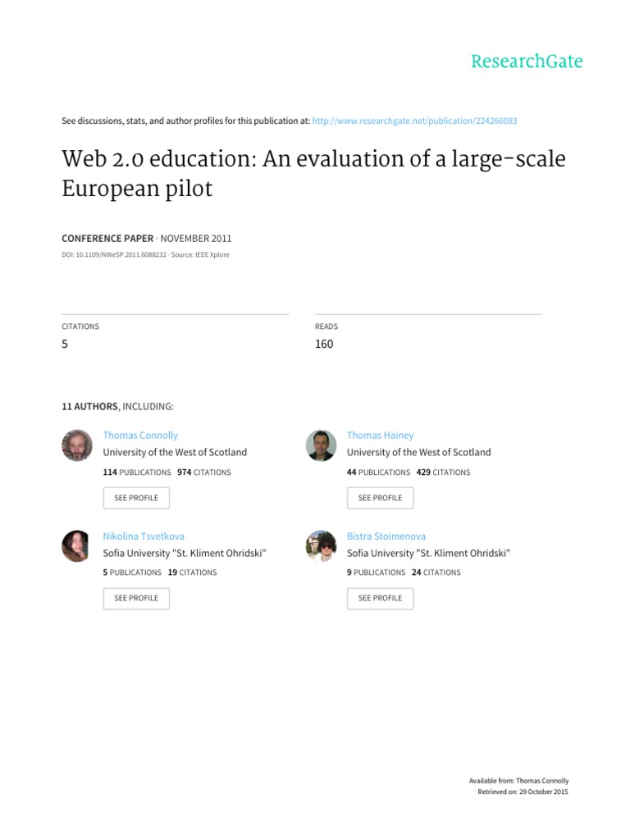The image size is (630, 840).
Task: Click Nikolina Tsvetkova's profile photo
Action: (x=77, y=546)
